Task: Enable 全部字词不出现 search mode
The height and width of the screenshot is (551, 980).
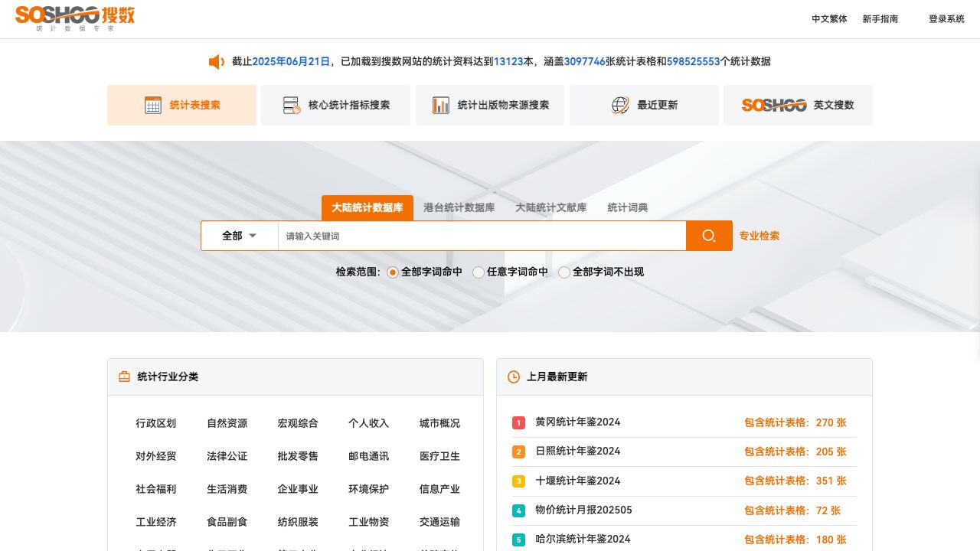Action: pyautogui.click(x=564, y=272)
